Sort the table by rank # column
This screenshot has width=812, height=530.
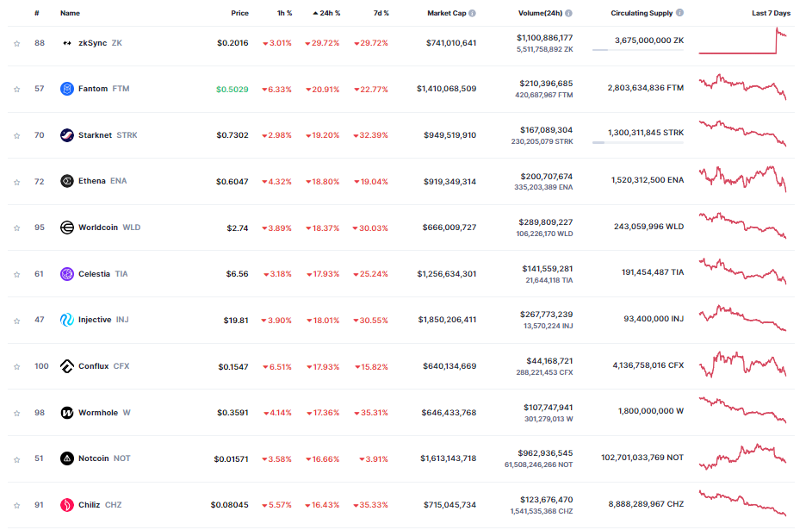tap(37, 13)
